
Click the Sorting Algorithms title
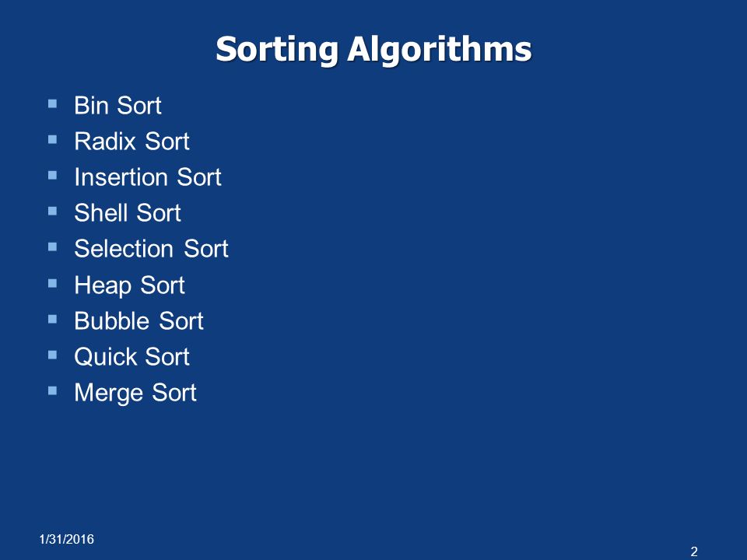tap(373, 49)
